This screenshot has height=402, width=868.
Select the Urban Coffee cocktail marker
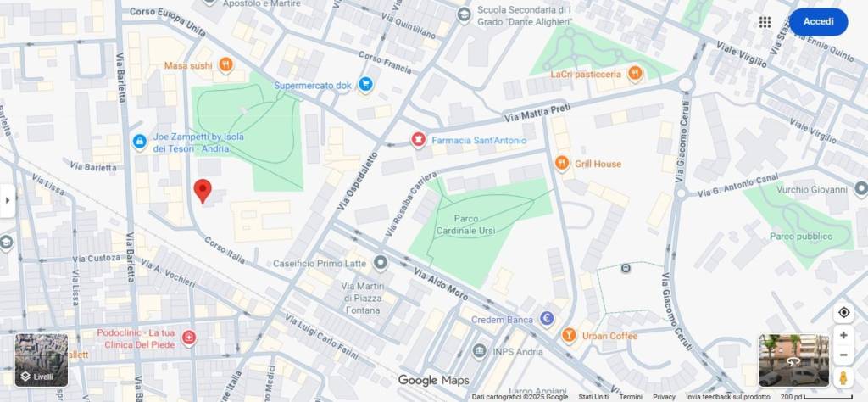(569, 336)
